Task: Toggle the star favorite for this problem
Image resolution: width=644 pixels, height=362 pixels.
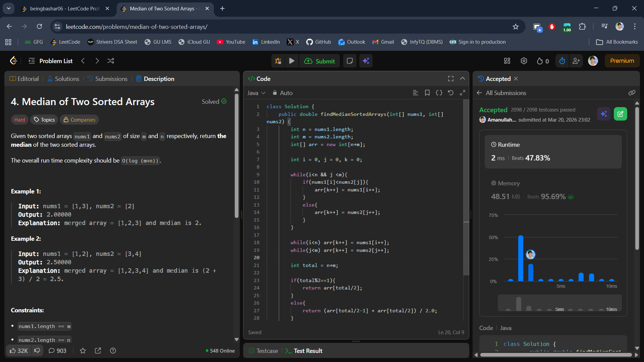Action: (83, 351)
